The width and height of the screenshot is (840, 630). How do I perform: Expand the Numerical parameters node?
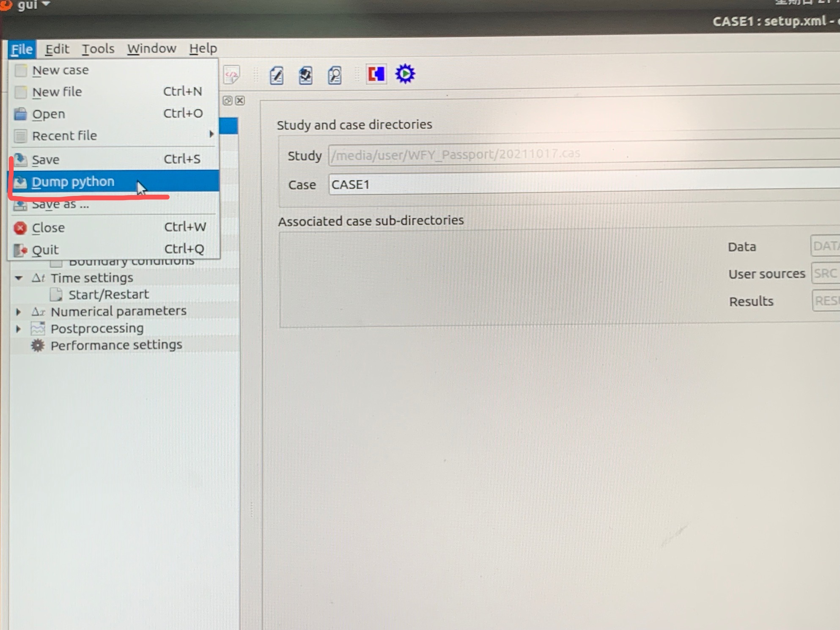19,312
